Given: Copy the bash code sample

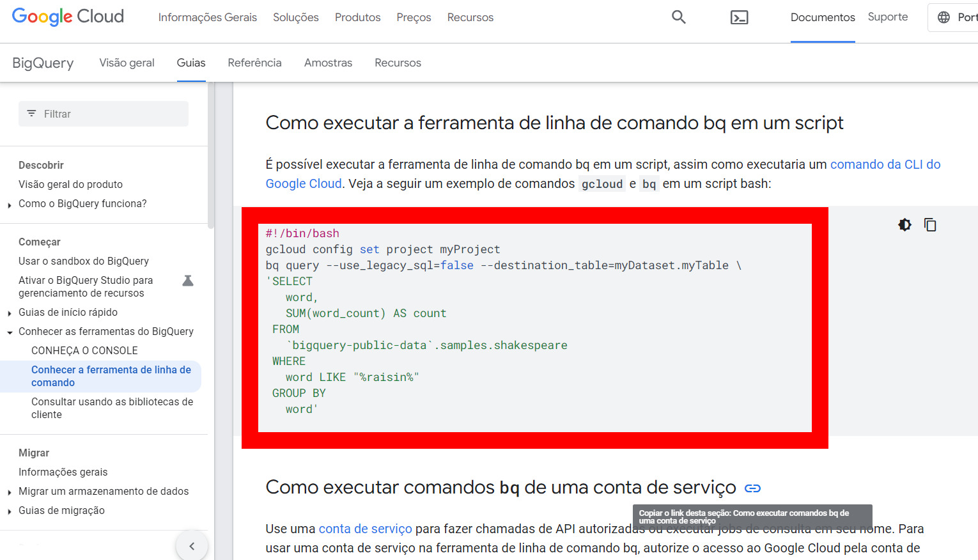Looking at the screenshot, I should (x=930, y=224).
